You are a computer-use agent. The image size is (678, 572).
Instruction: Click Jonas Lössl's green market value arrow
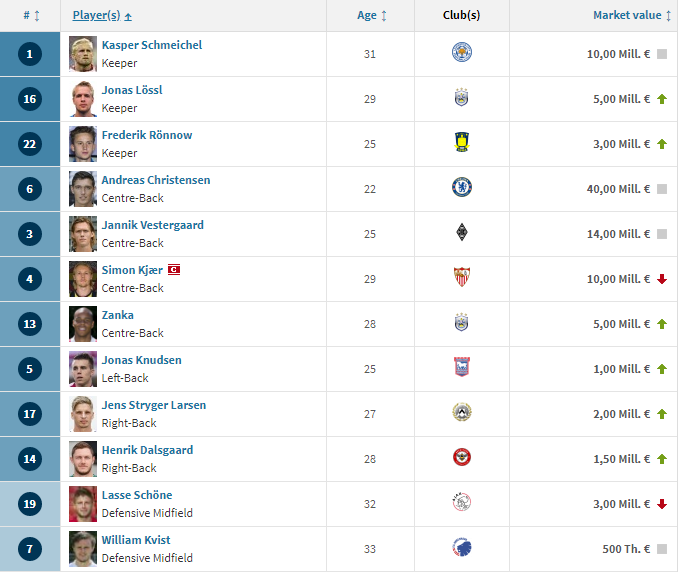tap(662, 99)
